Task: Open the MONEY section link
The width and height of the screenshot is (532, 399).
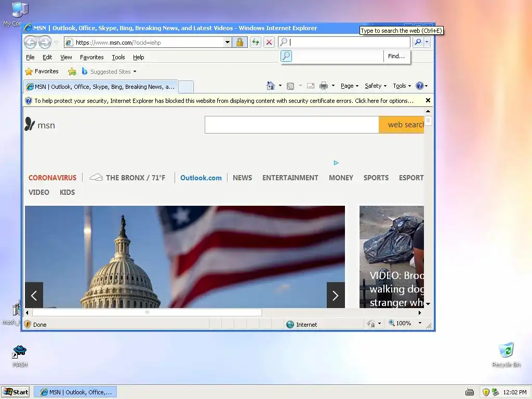Action: (x=341, y=178)
